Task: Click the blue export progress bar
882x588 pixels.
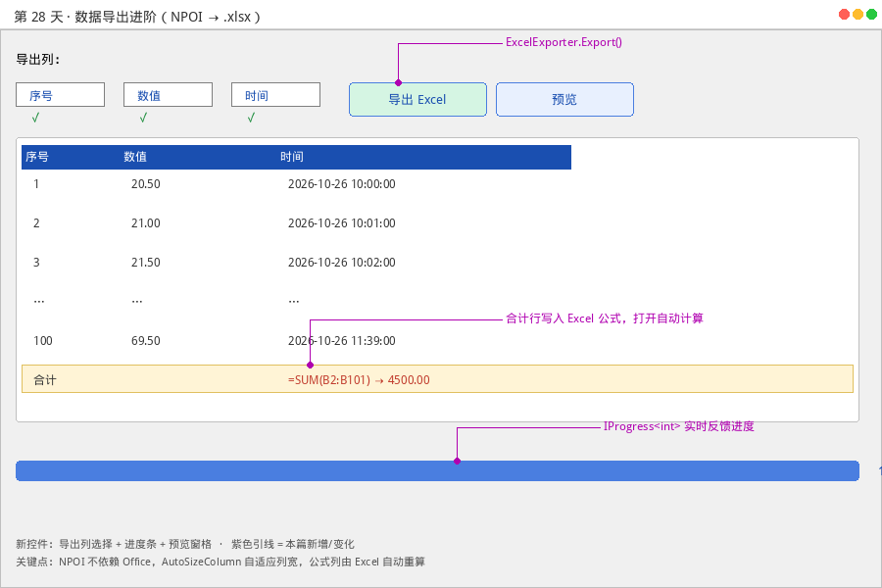Action: 438,471
